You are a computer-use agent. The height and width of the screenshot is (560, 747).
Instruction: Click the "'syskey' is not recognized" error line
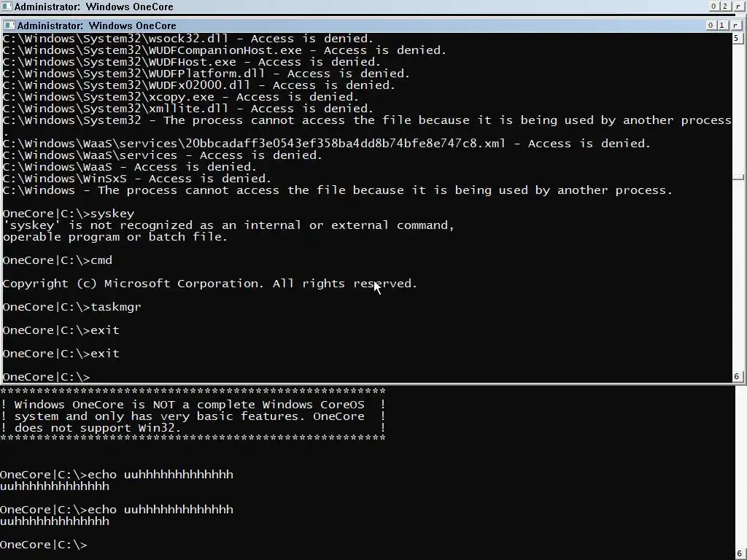pyautogui.click(x=228, y=225)
